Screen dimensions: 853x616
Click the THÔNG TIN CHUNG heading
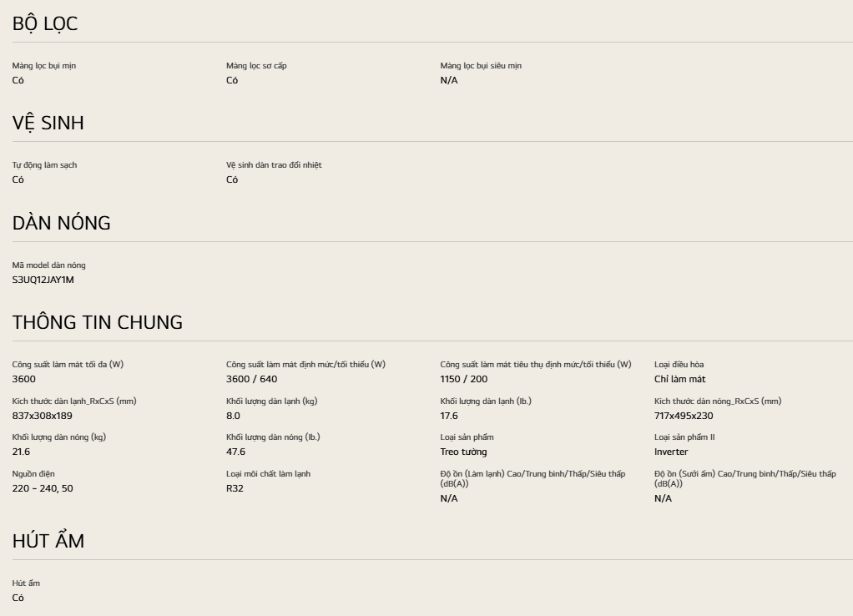[97, 323]
